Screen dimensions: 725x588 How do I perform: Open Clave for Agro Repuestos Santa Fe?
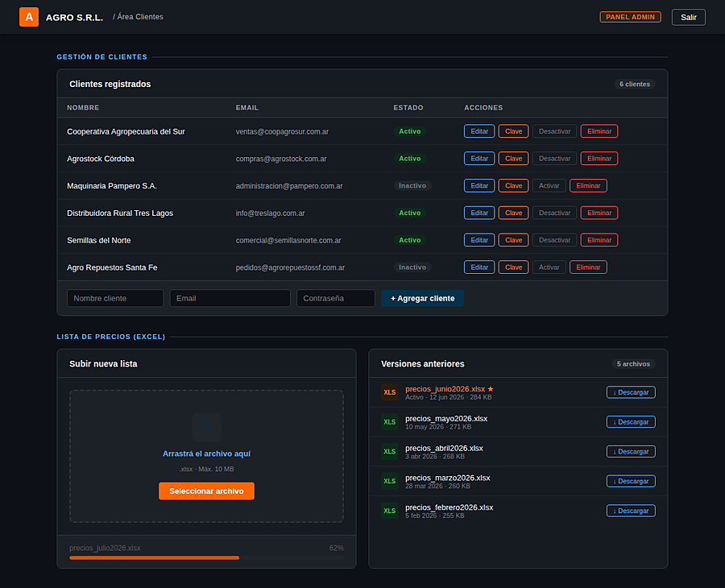(x=513, y=267)
